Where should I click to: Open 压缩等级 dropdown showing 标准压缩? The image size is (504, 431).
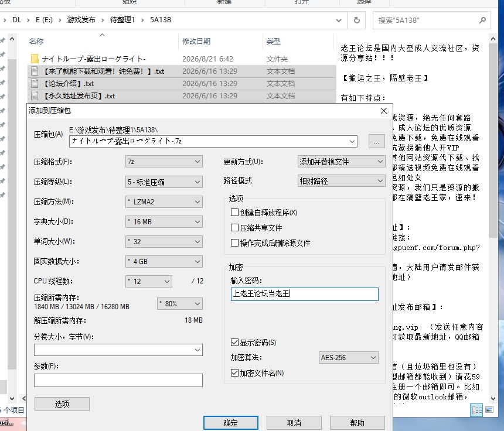pyautogui.click(x=164, y=182)
